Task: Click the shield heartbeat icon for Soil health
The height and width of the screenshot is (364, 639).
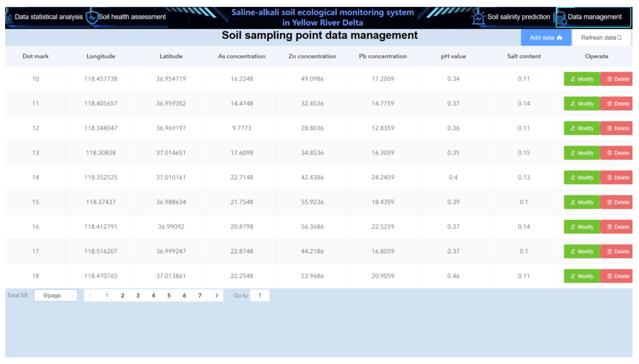Action: point(92,18)
